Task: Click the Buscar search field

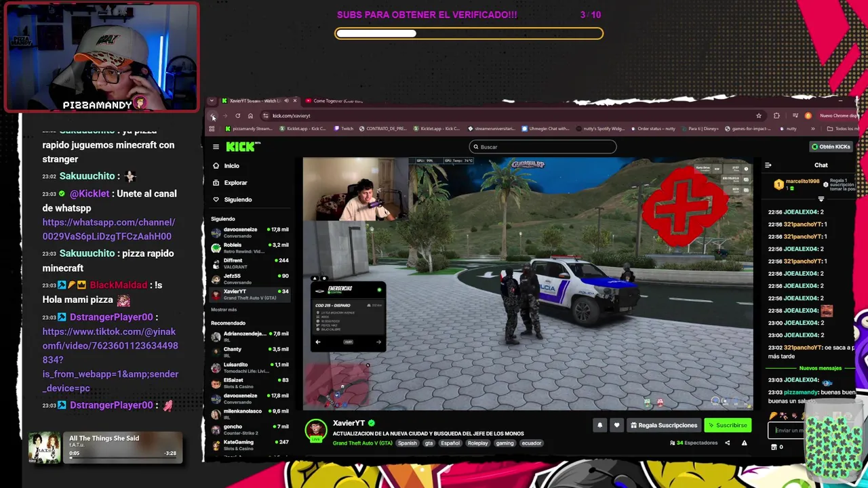Action: [x=542, y=146]
